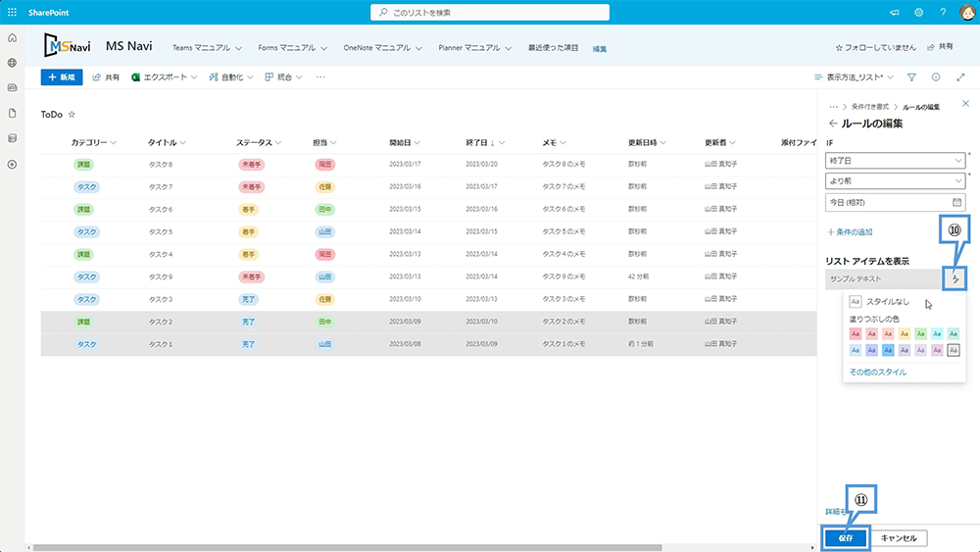Image resolution: width=980 pixels, height=552 pixels.
Task: Click 条件の追加 add condition link
Action: click(850, 232)
